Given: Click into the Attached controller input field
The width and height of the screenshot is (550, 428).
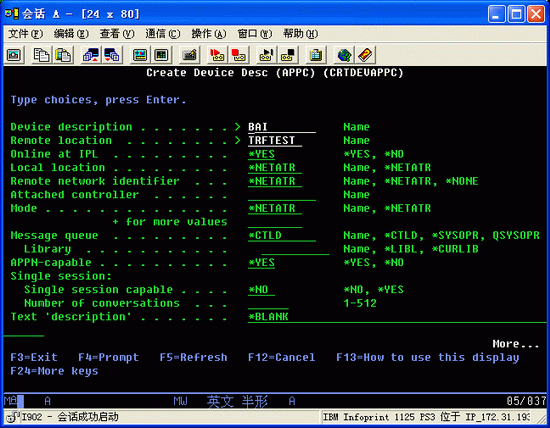Looking at the screenshot, I should click(x=282, y=195).
